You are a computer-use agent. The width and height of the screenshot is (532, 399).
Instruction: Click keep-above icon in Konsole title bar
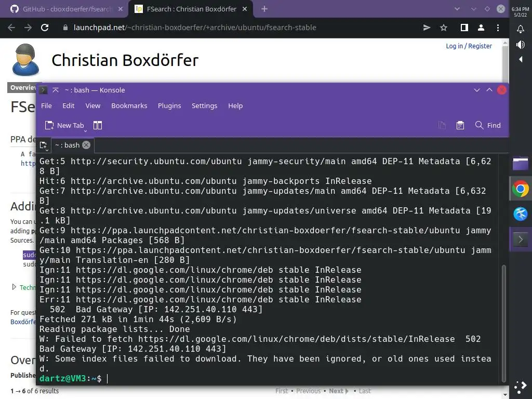point(56,90)
